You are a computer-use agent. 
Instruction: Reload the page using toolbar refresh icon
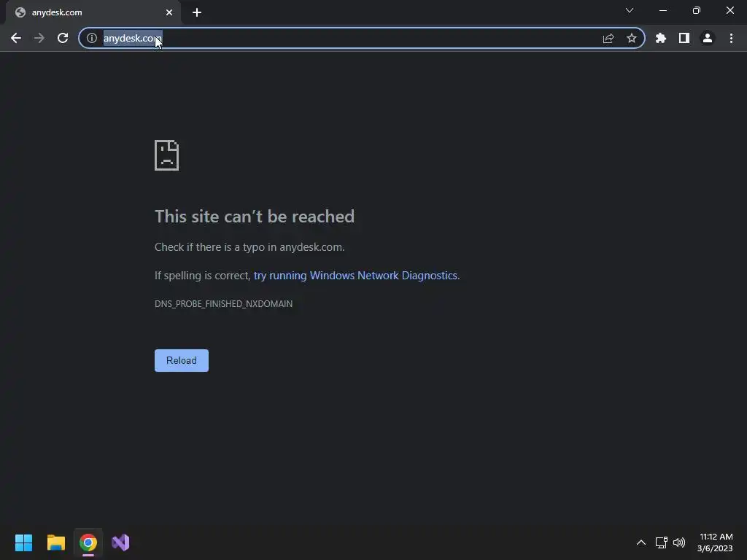(63, 38)
